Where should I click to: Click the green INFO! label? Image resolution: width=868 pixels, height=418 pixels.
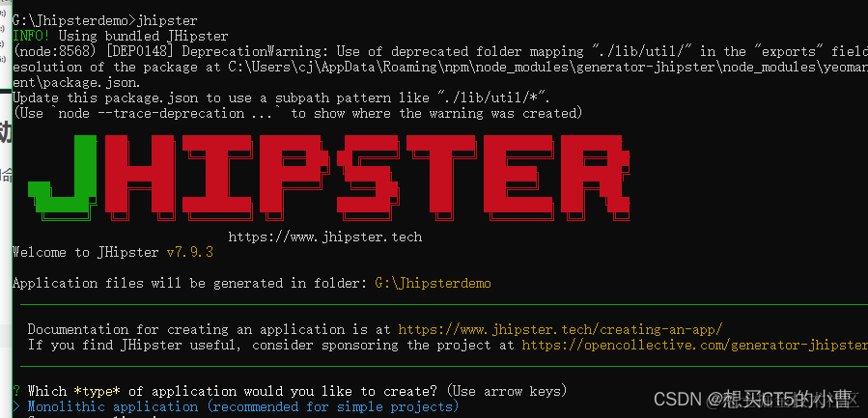[x=32, y=36]
